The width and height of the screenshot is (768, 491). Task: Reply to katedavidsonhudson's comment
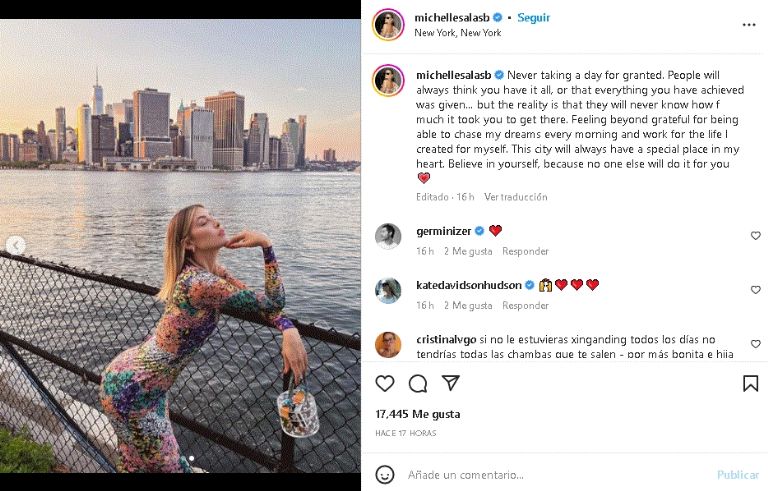point(525,305)
